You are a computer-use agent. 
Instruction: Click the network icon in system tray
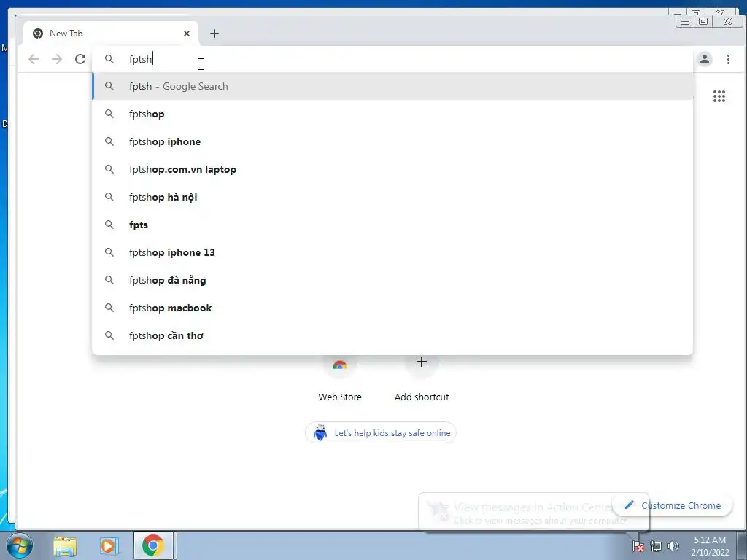point(656,546)
